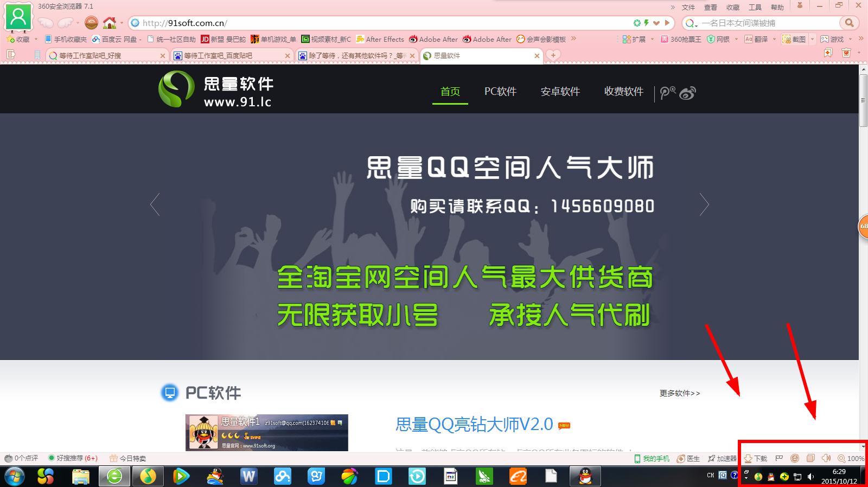Click the browser forward wing button
This screenshot has height=487, width=868.
(x=65, y=23)
